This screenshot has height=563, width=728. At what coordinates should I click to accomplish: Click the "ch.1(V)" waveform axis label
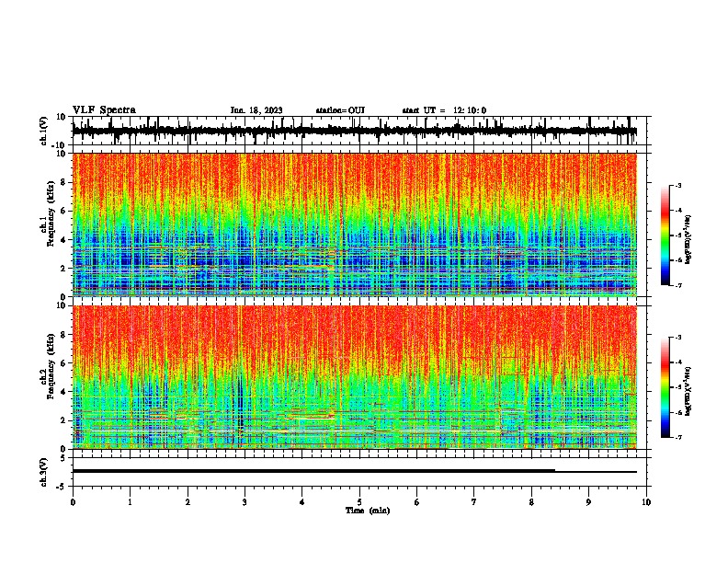[43, 131]
